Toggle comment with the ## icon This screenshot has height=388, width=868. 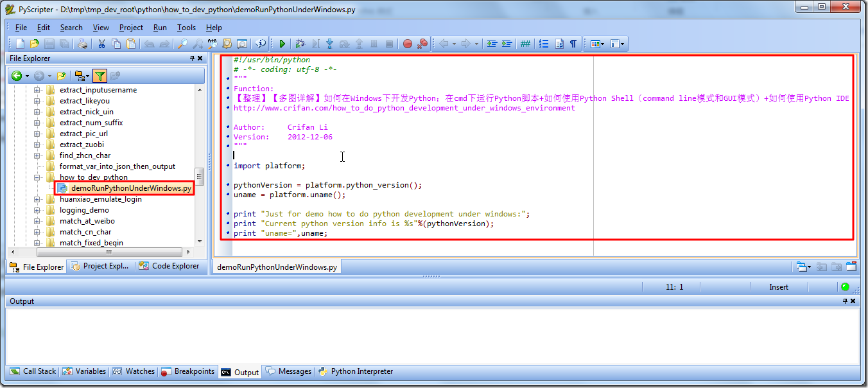[525, 44]
